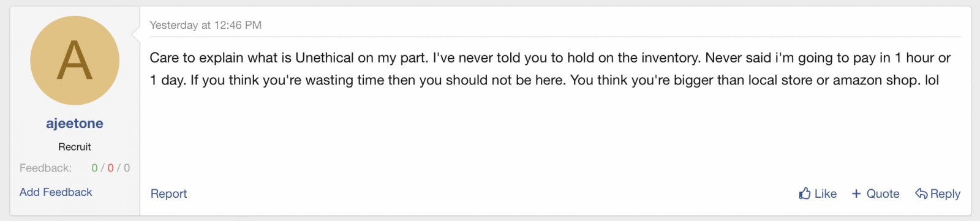Select the red neutral feedback count
The image size is (980, 221).
point(110,168)
